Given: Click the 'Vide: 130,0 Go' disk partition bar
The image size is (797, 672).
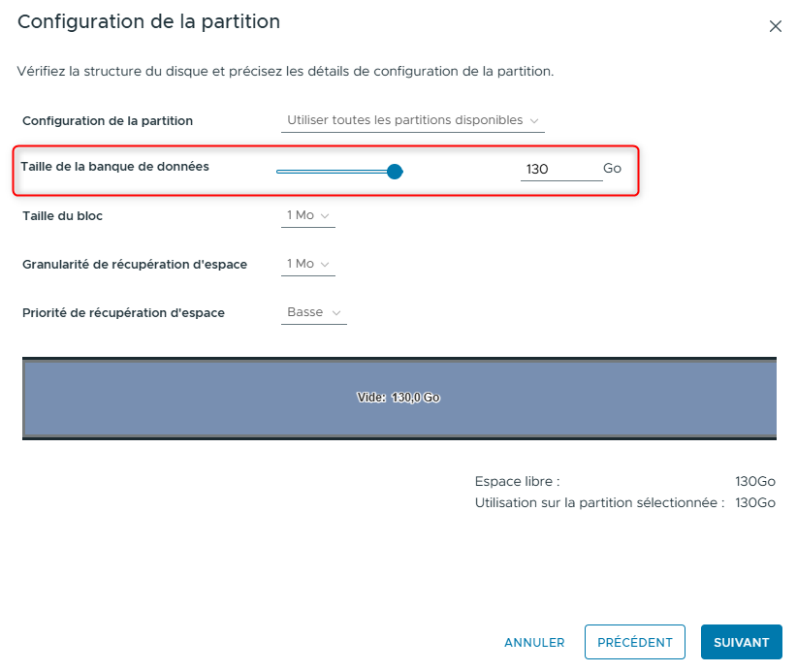Looking at the screenshot, I should point(398,397).
